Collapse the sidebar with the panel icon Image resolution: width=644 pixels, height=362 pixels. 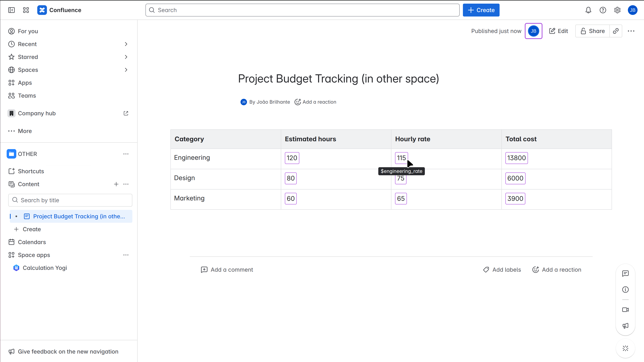(11, 10)
